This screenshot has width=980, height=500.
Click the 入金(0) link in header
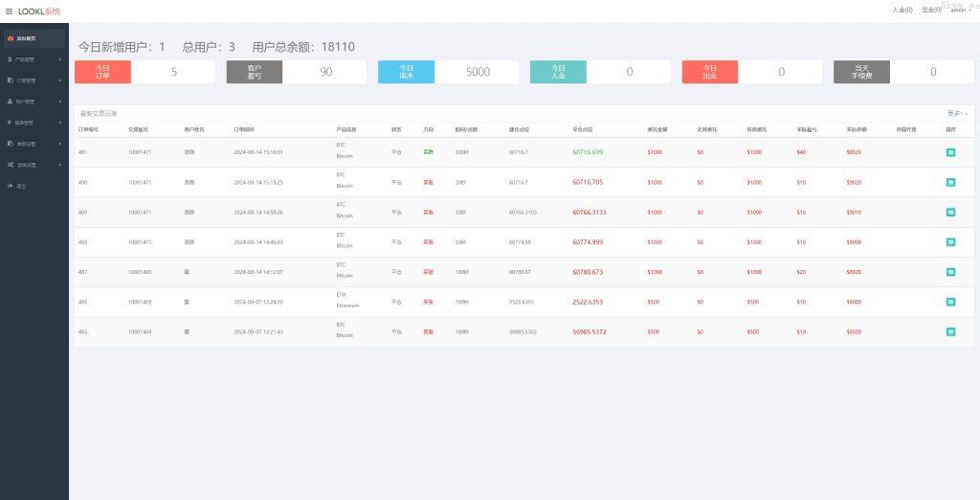pyautogui.click(x=902, y=10)
